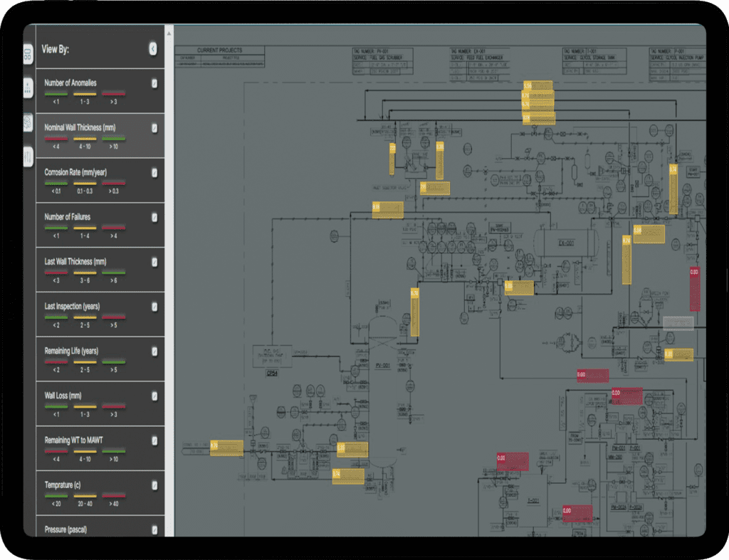This screenshot has width=729, height=560.
Task: Toggle Nominal Wall Thickness checkbox
Action: coord(154,128)
